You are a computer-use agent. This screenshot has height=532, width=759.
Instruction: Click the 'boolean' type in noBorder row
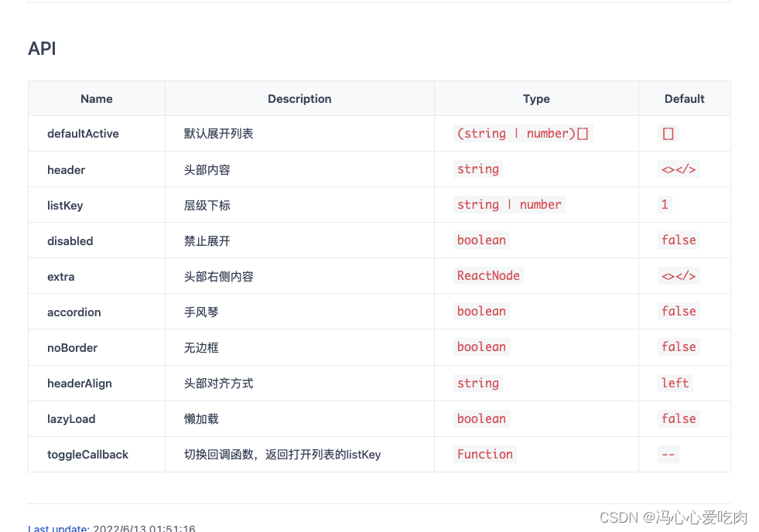click(481, 347)
